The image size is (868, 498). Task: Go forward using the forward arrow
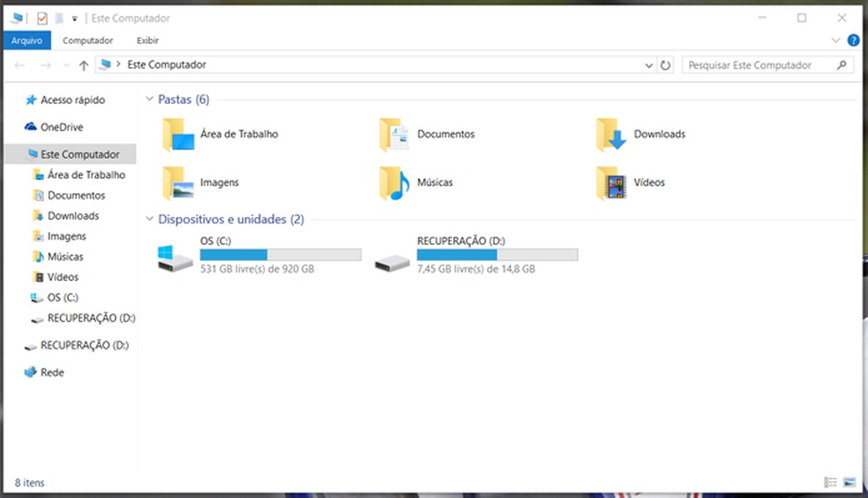[x=46, y=65]
